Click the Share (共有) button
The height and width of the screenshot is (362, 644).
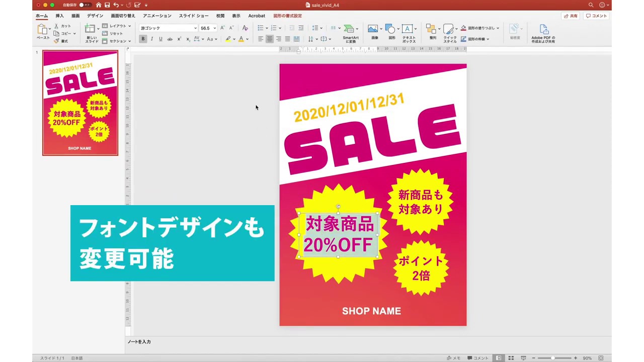point(571,16)
